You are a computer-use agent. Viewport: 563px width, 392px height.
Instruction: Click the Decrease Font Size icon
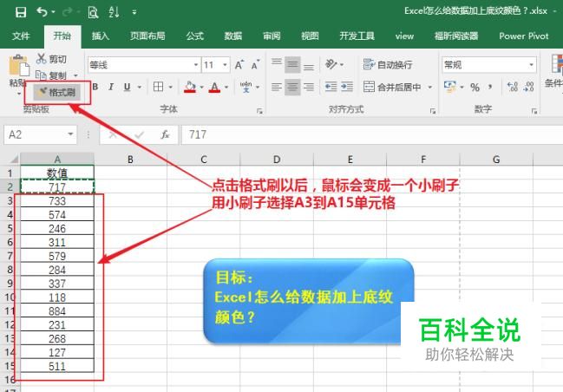click(255, 65)
